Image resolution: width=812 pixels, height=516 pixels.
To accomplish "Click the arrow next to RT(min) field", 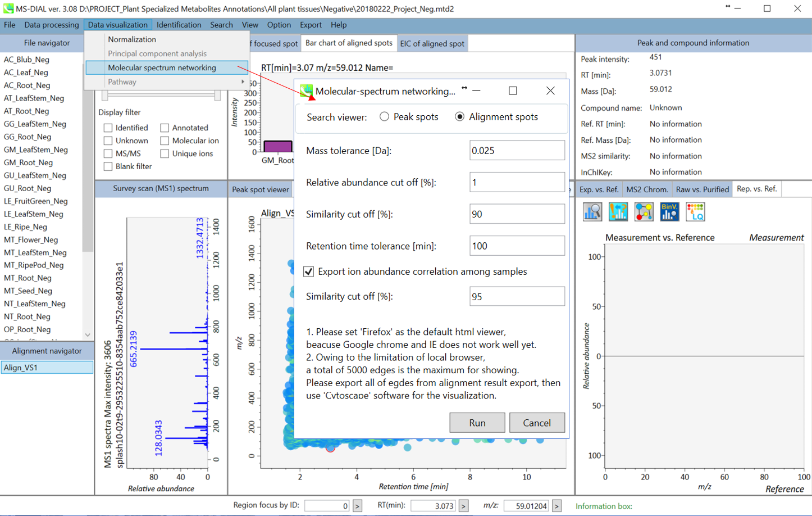I will coord(464,506).
